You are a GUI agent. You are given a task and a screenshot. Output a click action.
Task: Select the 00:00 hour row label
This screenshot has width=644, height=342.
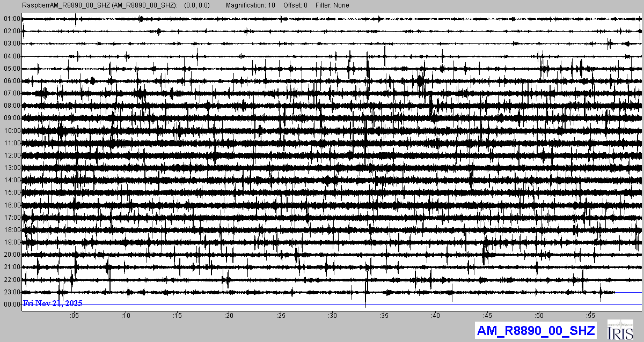[x=12, y=304]
